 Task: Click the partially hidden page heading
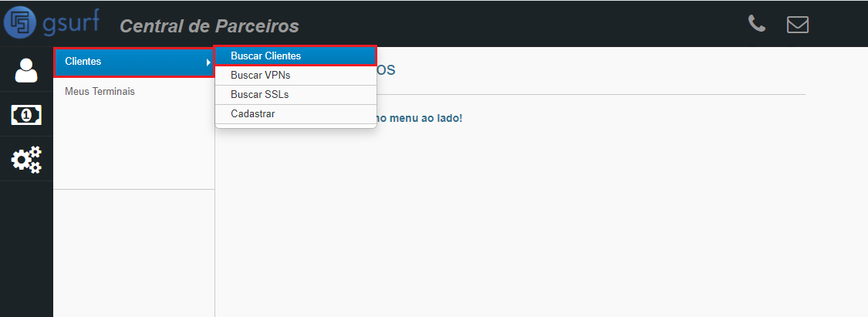[387, 69]
